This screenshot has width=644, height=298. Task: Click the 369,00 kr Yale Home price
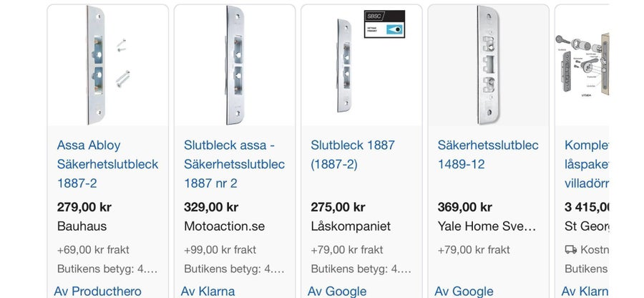465,207
